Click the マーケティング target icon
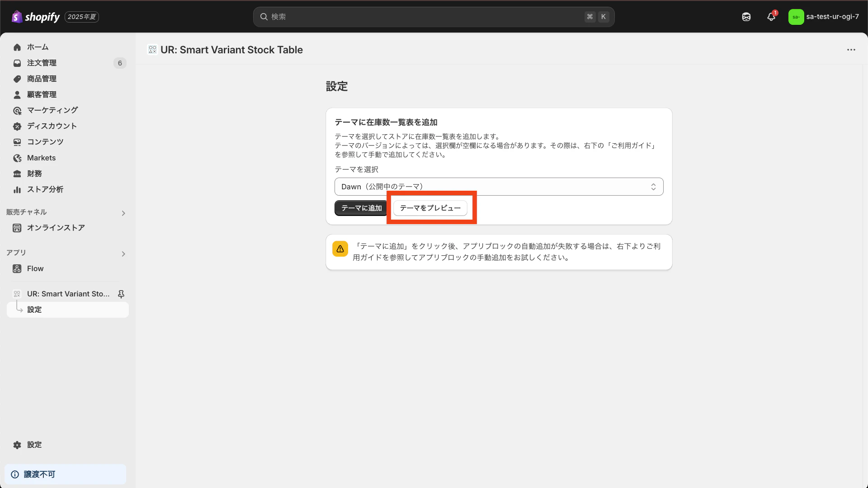The width and height of the screenshot is (868, 488). (17, 110)
